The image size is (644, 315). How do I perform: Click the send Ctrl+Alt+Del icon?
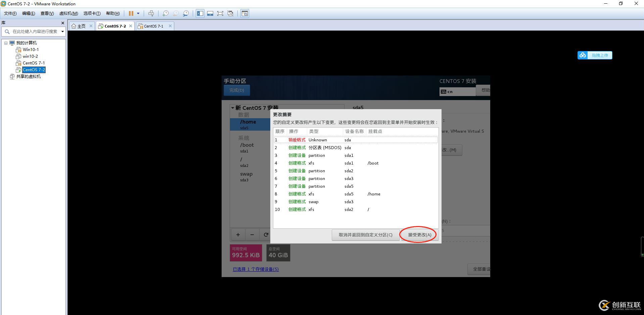click(x=151, y=13)
